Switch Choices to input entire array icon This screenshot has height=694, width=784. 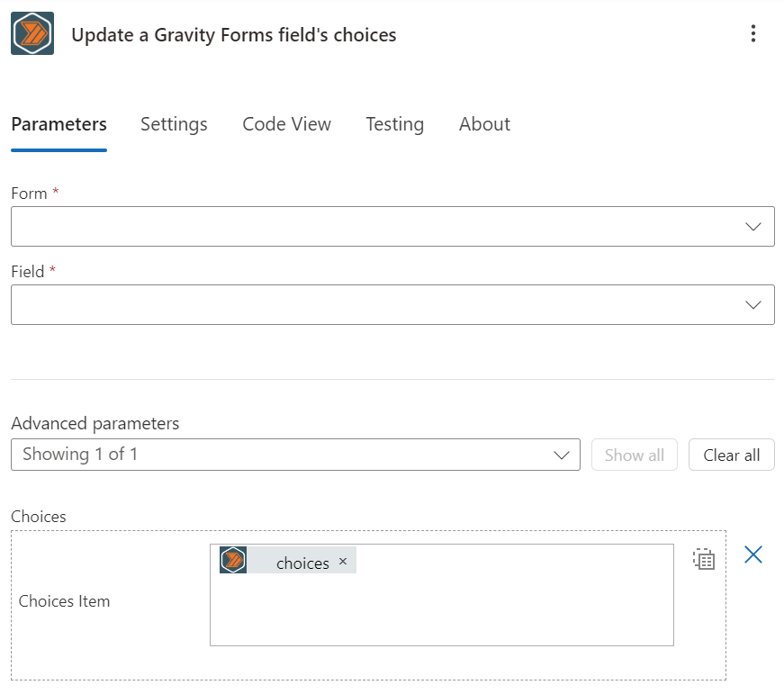704,559
